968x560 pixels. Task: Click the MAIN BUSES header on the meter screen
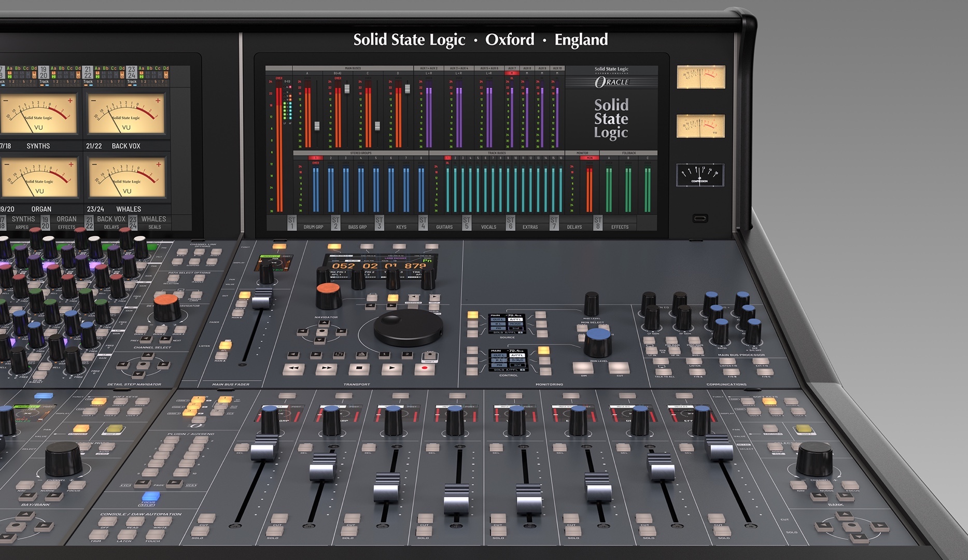pos(353,68)
